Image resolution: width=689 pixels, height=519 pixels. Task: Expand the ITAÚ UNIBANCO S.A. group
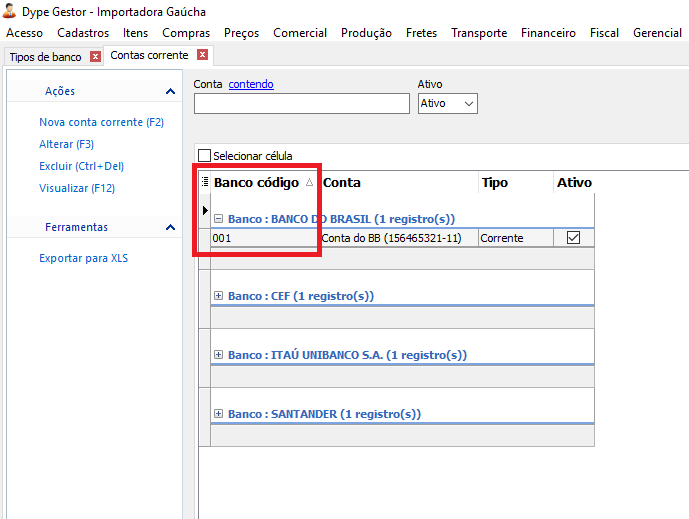click(x=218, y=355)
